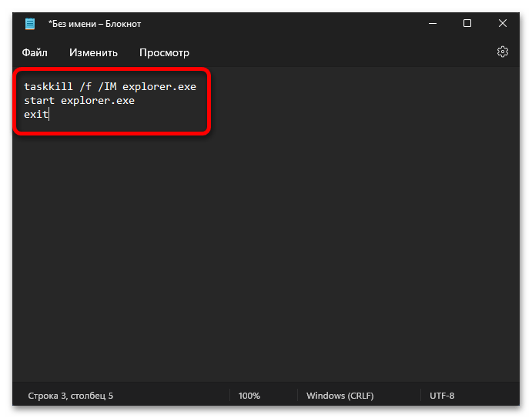The image size is (532, 418).
Task: Click the Notepad app icon in title bar
Action: (30, 24)
